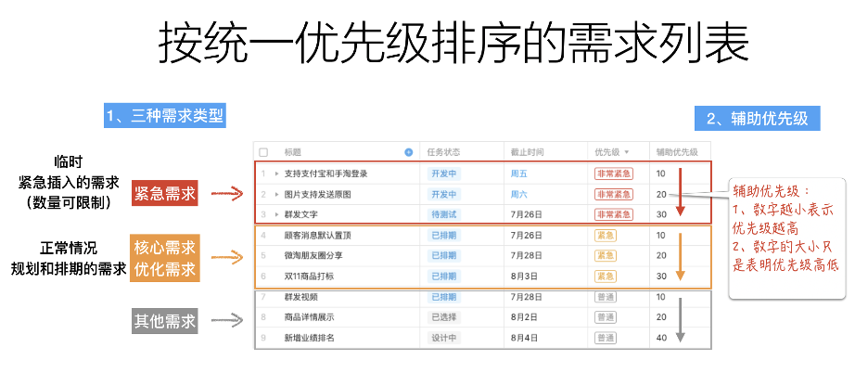The width and height of the screenshot is (868, 373).
Task: Click the 标题 column header
Action: coord(293,152)
